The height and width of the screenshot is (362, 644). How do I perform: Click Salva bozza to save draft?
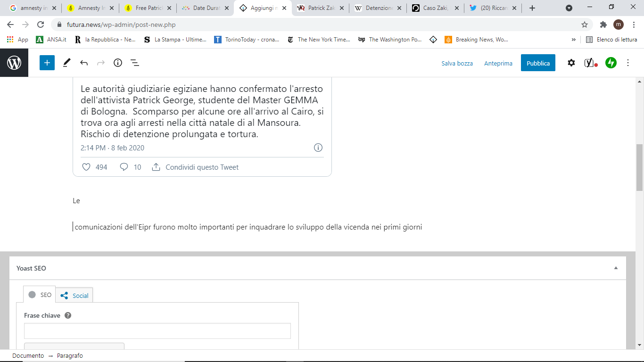pyautogui.click(x=457, y=63)
